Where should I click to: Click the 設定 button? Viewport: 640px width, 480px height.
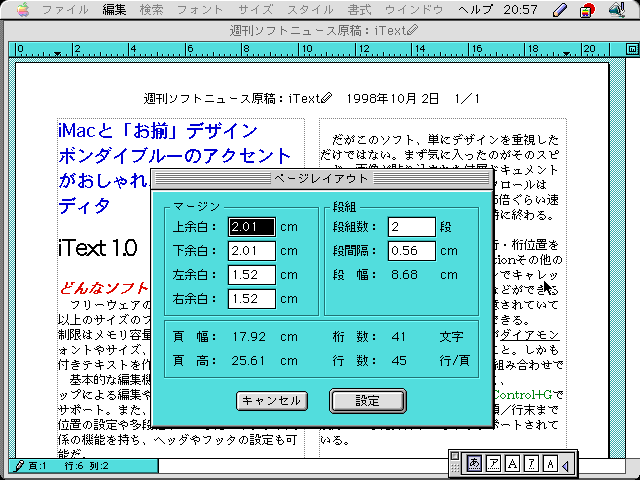pos(368,401)
